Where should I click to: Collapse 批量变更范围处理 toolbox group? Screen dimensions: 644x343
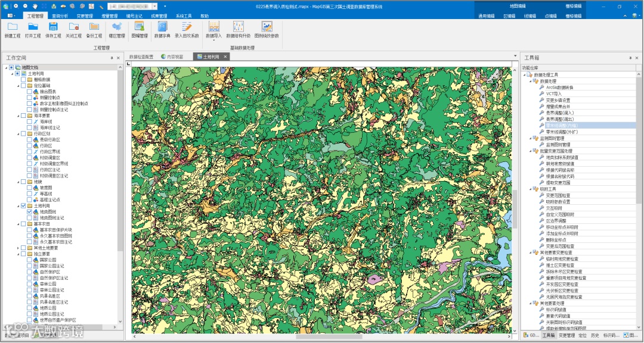pos(530,151)
